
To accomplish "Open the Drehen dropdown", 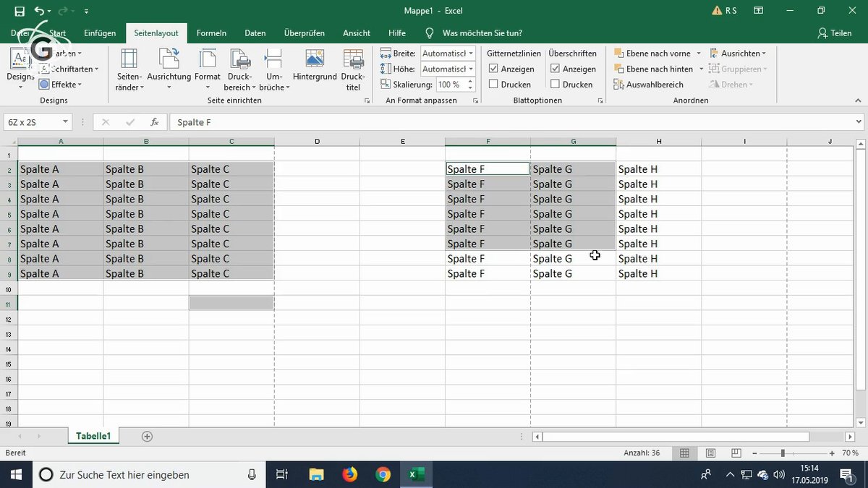I will click(x=732, y=84).
